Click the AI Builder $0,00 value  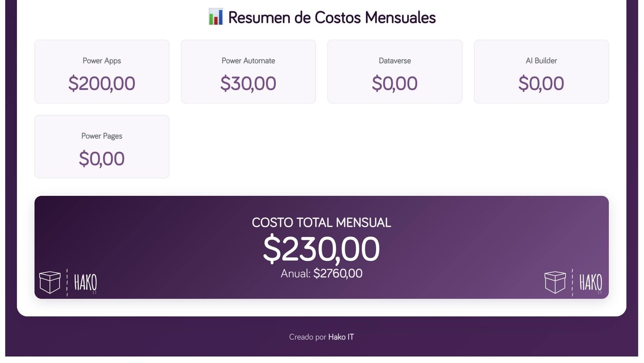point(541,83)
